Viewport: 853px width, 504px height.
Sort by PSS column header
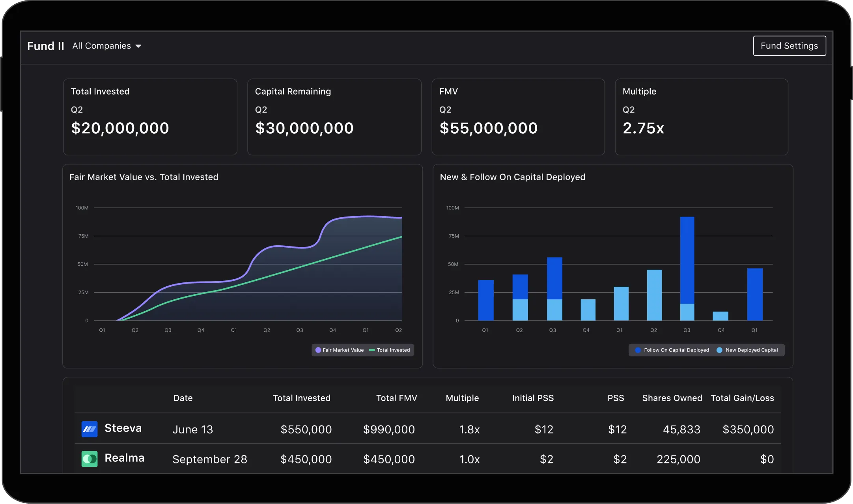tap(616, 398)
